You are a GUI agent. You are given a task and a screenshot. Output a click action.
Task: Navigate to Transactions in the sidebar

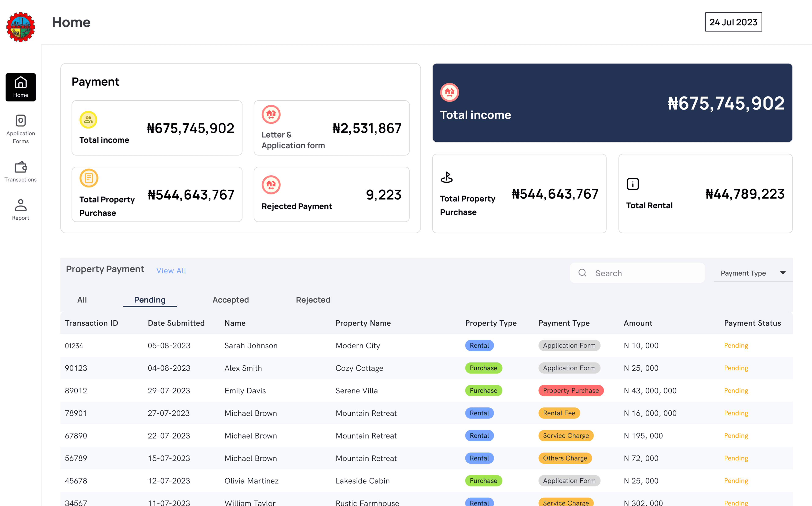(x=21, y=172)
